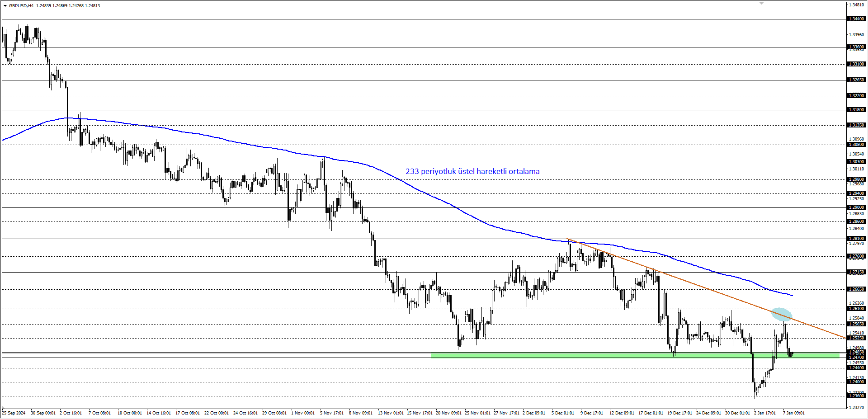Viewport: 868px width, 419px height.
Task: Select the GBPUSD,H4 chart title text
Action: pos(21,6)
